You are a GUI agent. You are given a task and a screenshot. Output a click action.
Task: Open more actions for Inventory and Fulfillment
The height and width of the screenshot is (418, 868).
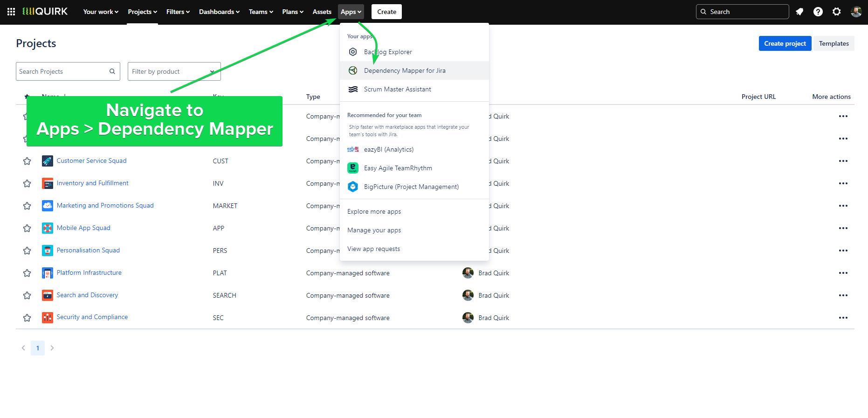(843, 183)
